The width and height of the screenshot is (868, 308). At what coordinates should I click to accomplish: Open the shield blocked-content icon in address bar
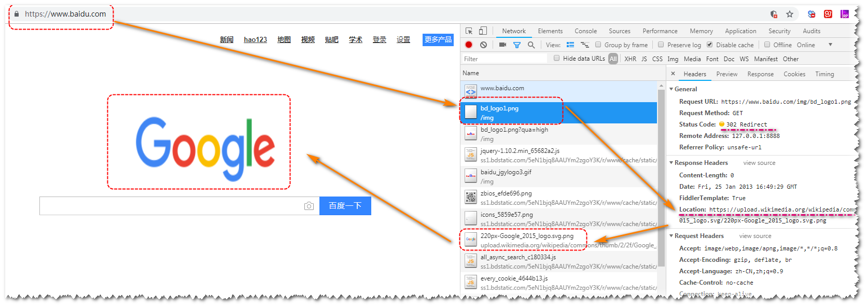(x=774, y=14)
